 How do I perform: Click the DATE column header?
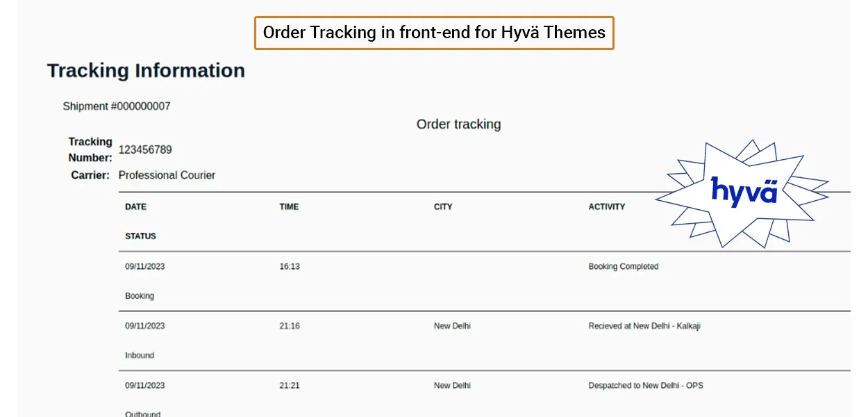[135, 206]
